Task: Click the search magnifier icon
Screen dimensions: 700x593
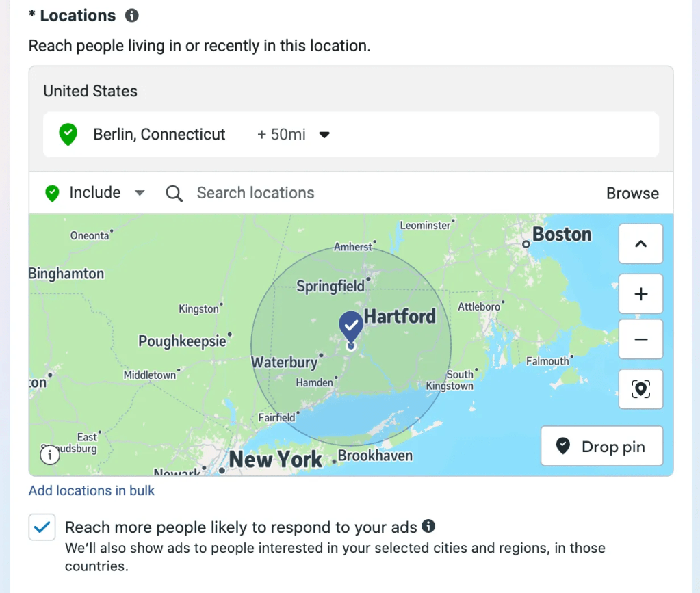Action: point(174,194)
